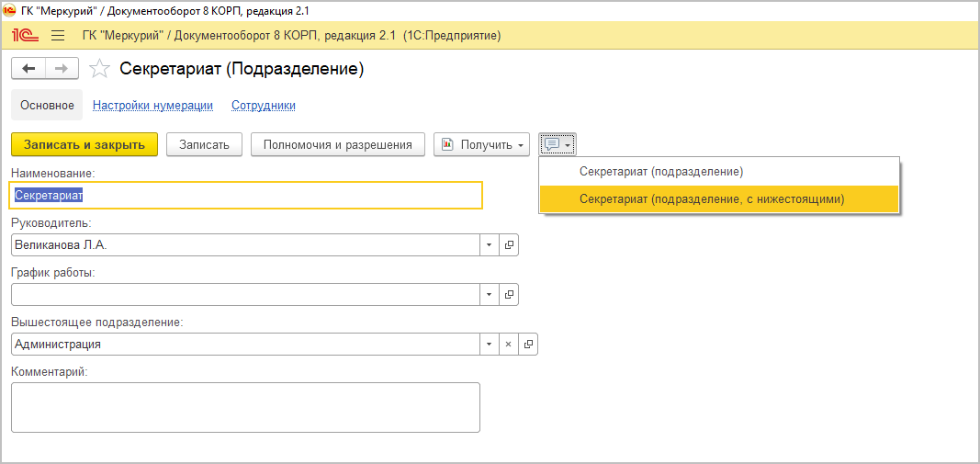The height and width of the screenshot is (464, 980).
Task: Select Секретариат (подразделение) menu entry
Action: pos(660,172)
